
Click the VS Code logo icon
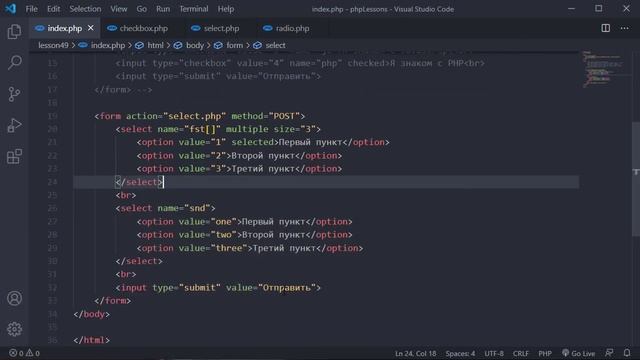10,9
